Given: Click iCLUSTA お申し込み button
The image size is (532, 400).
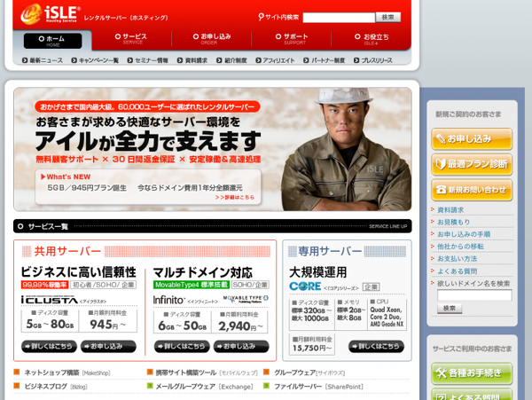Looking at the screenshot, I should coord(108,347).
